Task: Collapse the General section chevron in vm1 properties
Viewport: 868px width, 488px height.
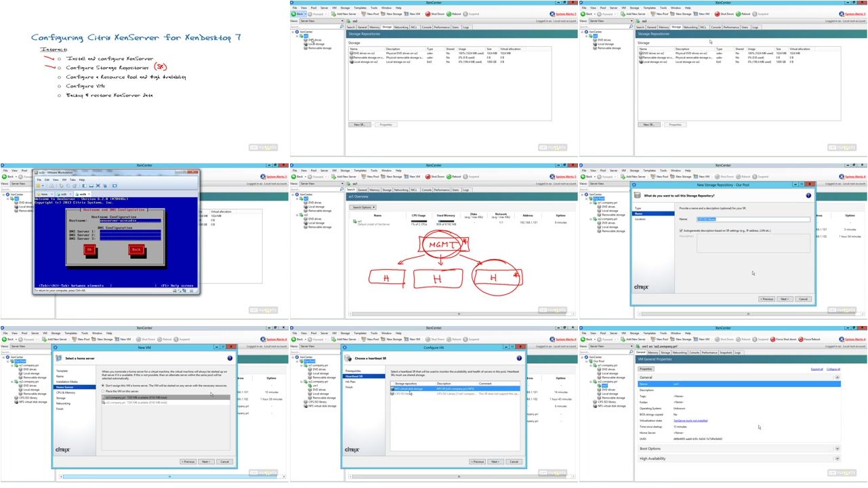Action: (x=838, y=378)
